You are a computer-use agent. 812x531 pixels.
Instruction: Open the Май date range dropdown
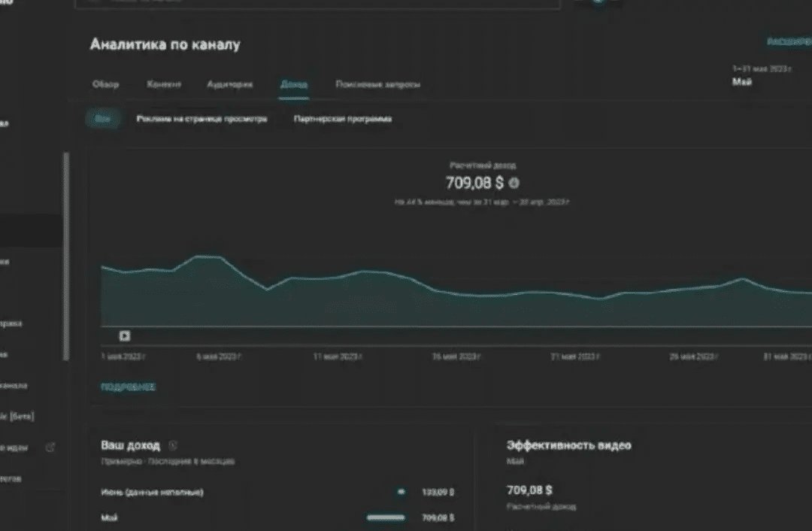point(762,75)
